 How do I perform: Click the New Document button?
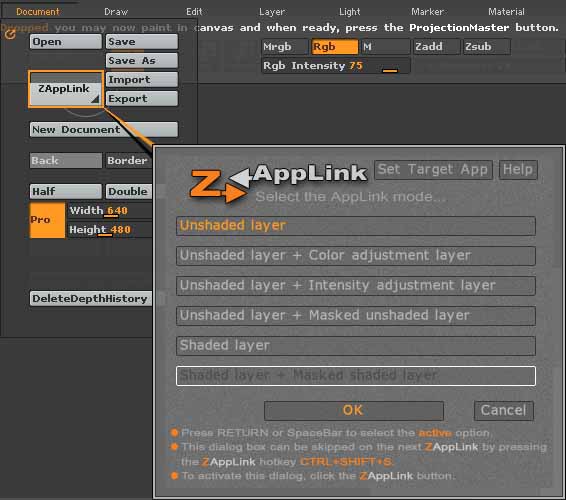click(x=104, y=130)
